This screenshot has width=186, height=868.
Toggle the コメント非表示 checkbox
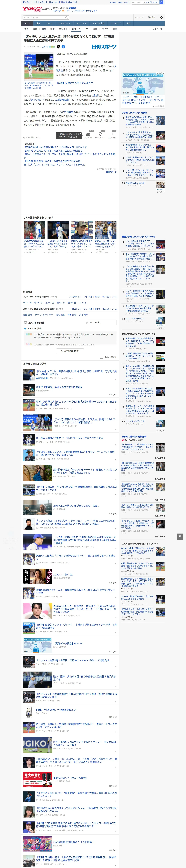(102, 357)
